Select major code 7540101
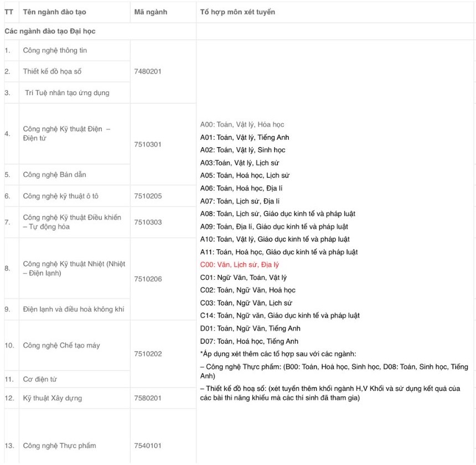The width and height of the screenshot is (476, 465). click(x=148, y=446)
